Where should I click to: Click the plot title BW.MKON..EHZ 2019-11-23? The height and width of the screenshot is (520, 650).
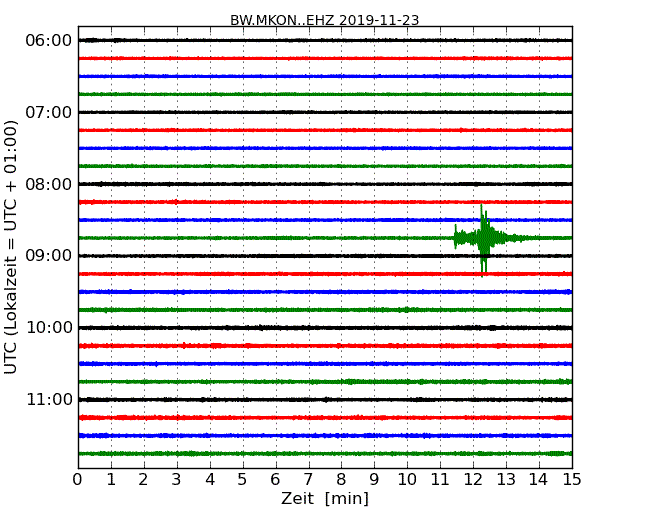pos(325,20)
